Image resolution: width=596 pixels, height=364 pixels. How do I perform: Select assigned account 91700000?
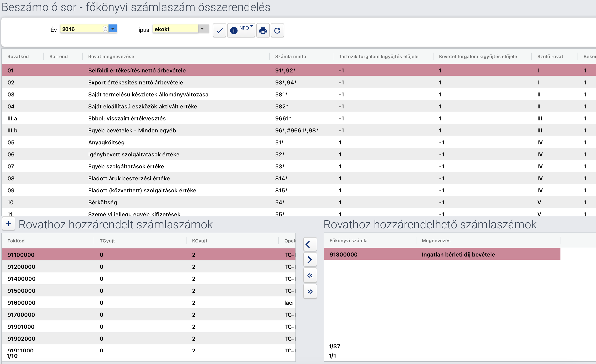(148, 315)
